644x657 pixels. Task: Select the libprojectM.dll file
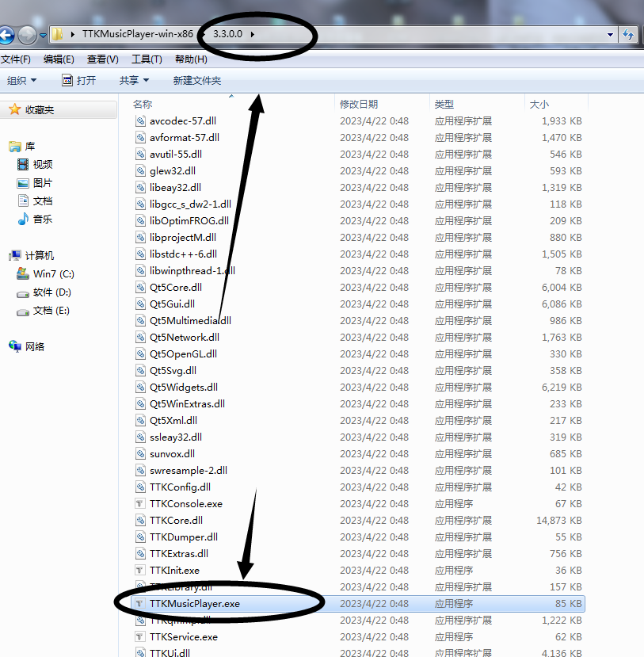tap(182, 238)
